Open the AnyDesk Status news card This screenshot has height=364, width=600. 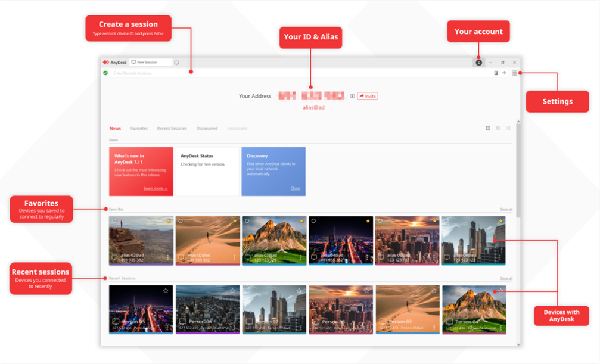pyautogui.click(x=207, y=172)
